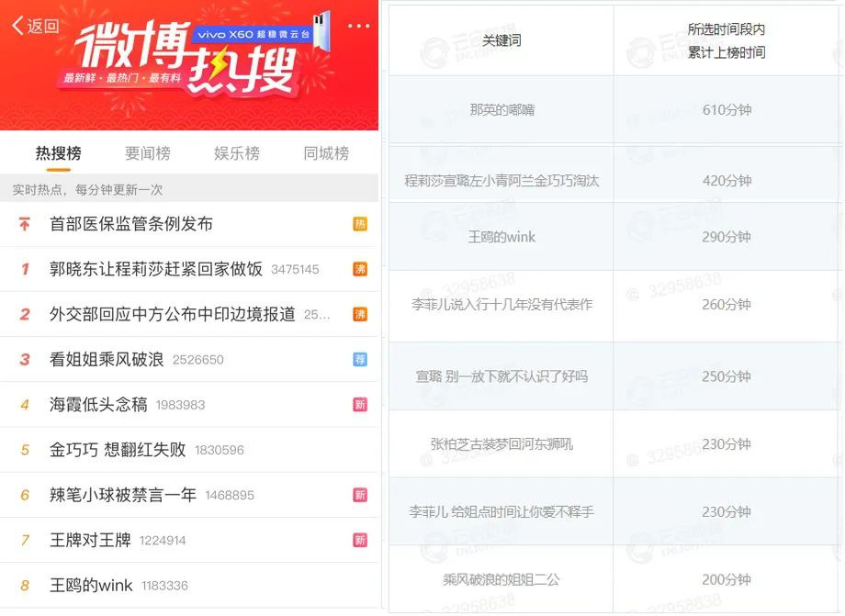Select table cell 250分钟
Viewport: 845px width, 616px height.
click(x=727, y=376)
